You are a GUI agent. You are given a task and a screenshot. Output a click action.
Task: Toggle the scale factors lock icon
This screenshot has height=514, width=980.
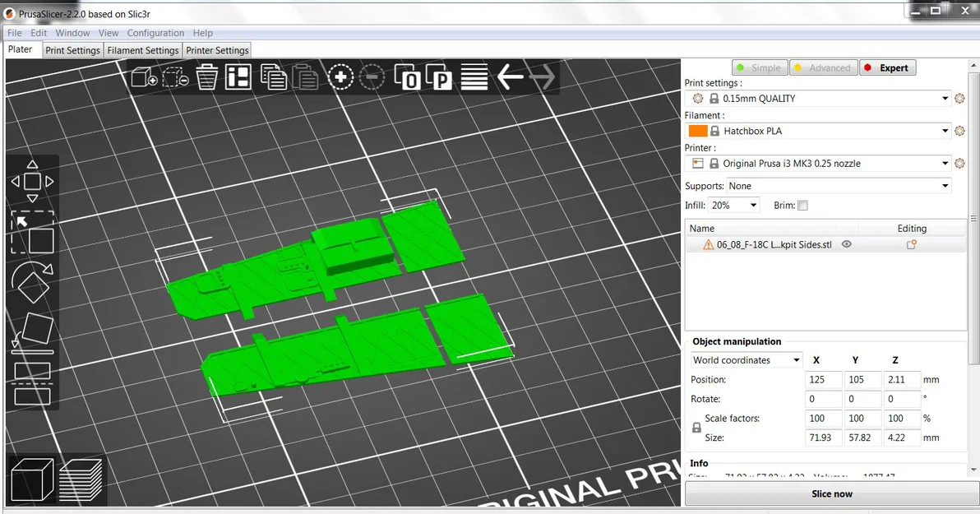point(696,428)
